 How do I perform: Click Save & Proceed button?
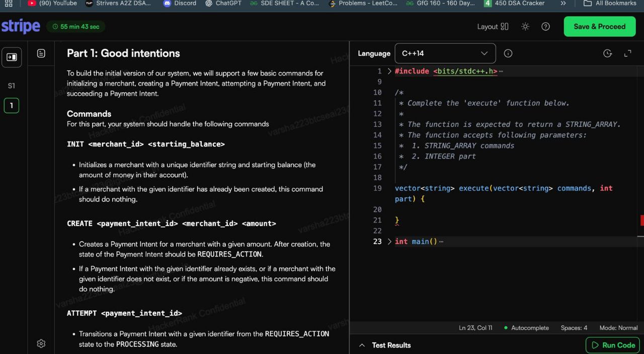[x=599, y=27]
